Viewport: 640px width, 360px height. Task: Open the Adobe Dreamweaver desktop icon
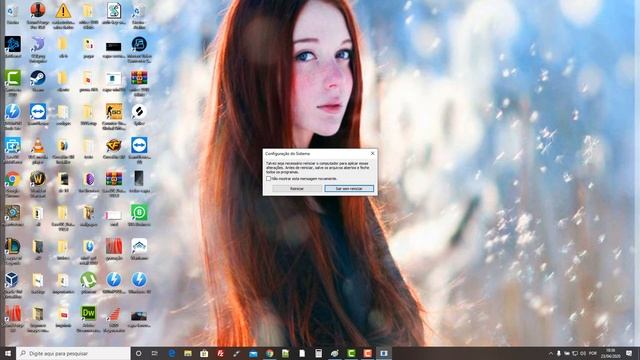[89, 313]
